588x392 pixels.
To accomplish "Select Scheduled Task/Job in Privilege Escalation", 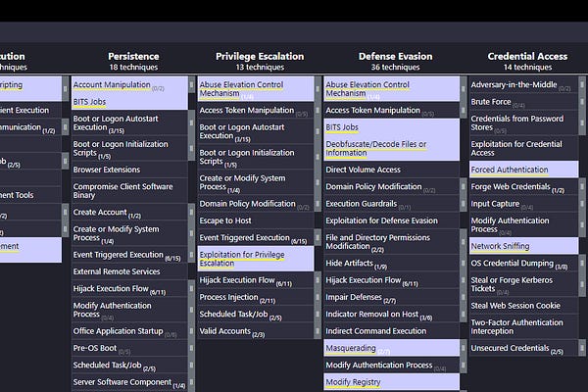I will point(256,314).
